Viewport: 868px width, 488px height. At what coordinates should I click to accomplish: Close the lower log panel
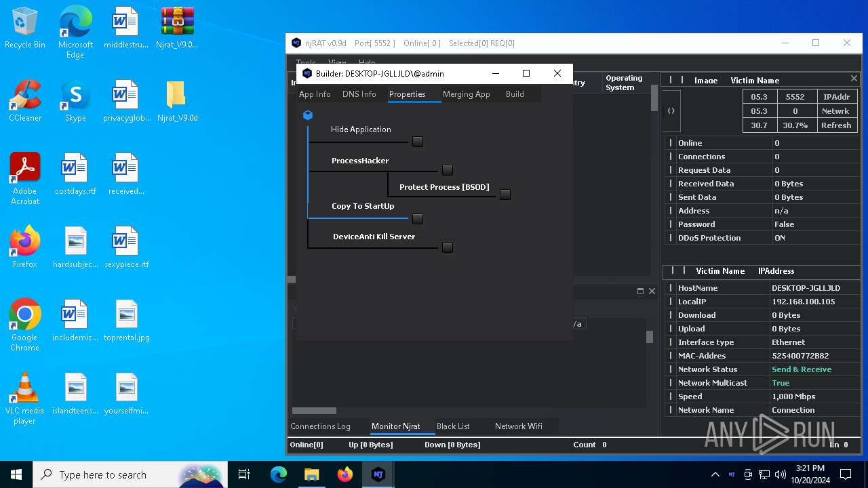pyautogui.click(x=652, y=291)
